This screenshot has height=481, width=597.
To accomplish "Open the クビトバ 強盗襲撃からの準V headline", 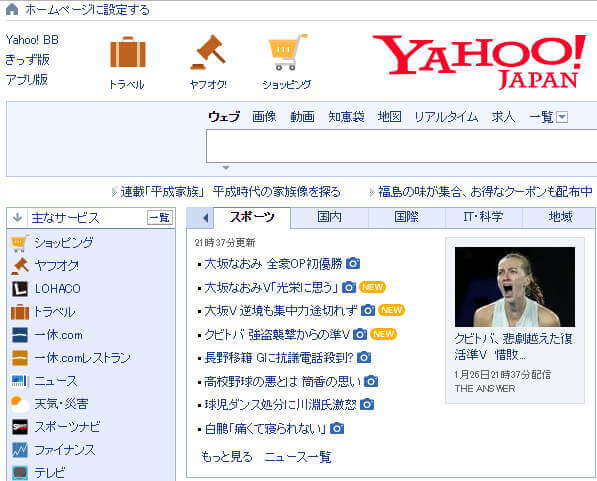I will click(277, 334).
